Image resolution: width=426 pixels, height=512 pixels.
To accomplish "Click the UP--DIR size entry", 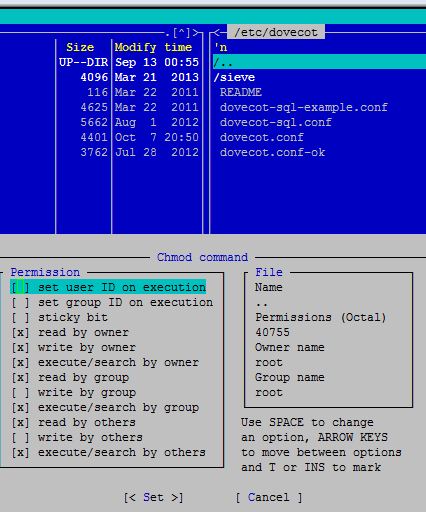I will (83, 62).
